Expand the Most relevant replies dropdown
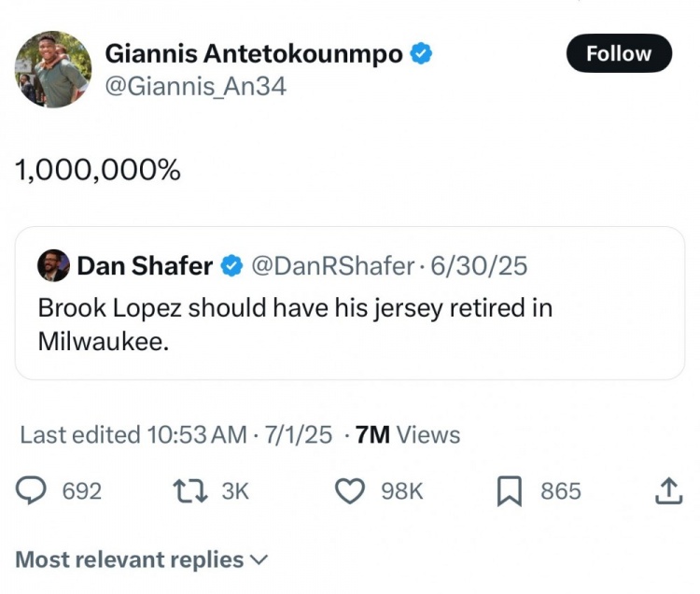The height and width of the screenshot is (594, 700). (x=142, y=559)
